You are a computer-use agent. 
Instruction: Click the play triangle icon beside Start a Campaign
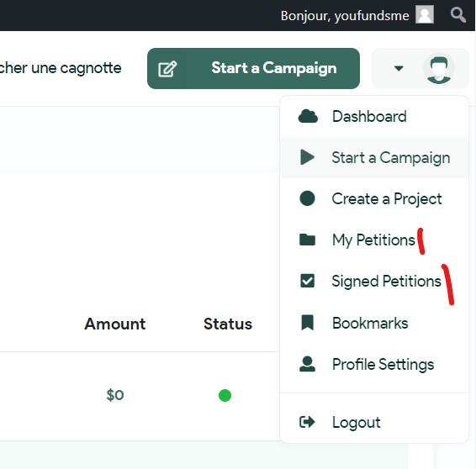(307, 157)
